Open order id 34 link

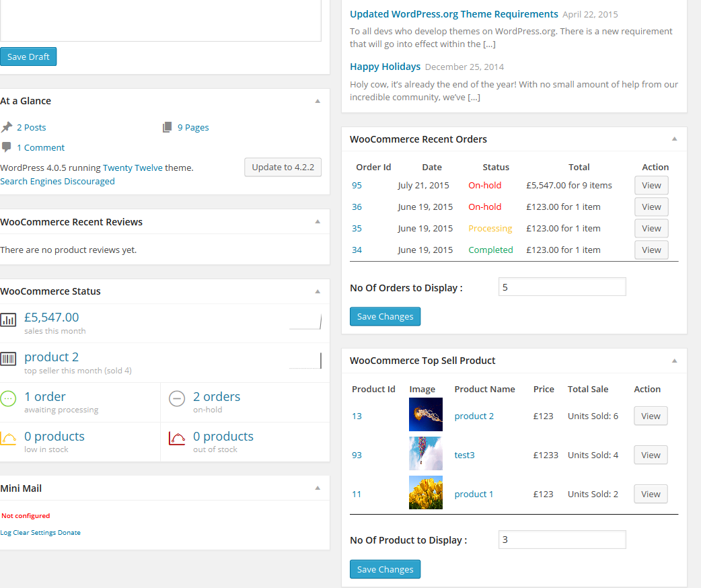tap(357, 250)
